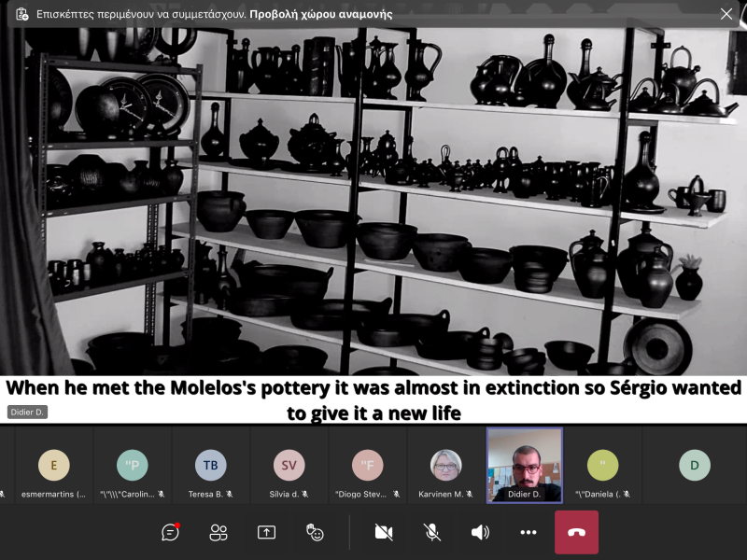Screen dimensions: 747x560
Task: Toggle the speaker audio
Action: tap(480, 532)
